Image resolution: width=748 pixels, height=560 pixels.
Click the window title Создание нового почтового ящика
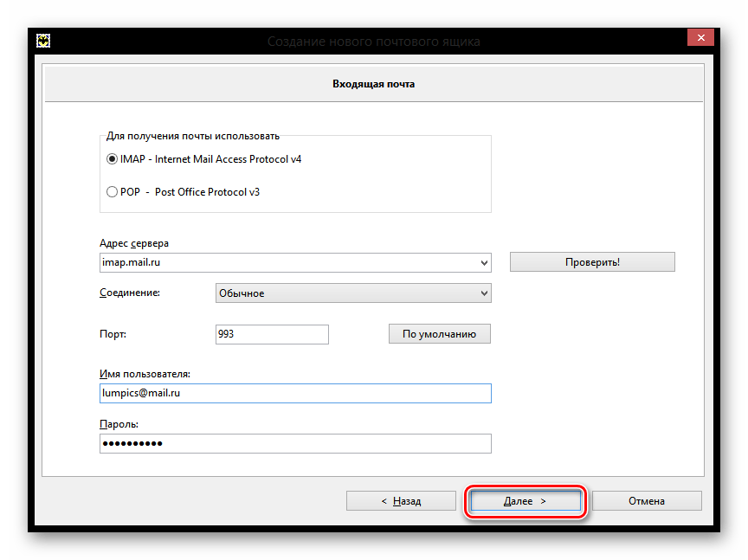tap(373, 42)
